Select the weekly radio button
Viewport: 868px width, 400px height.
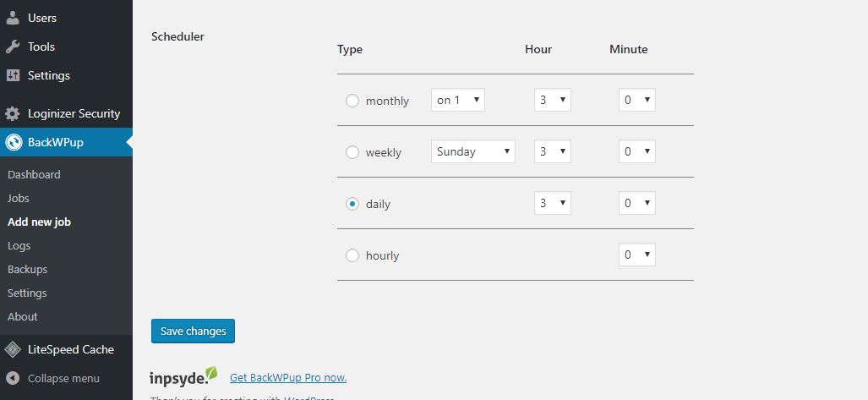[352, 152]
